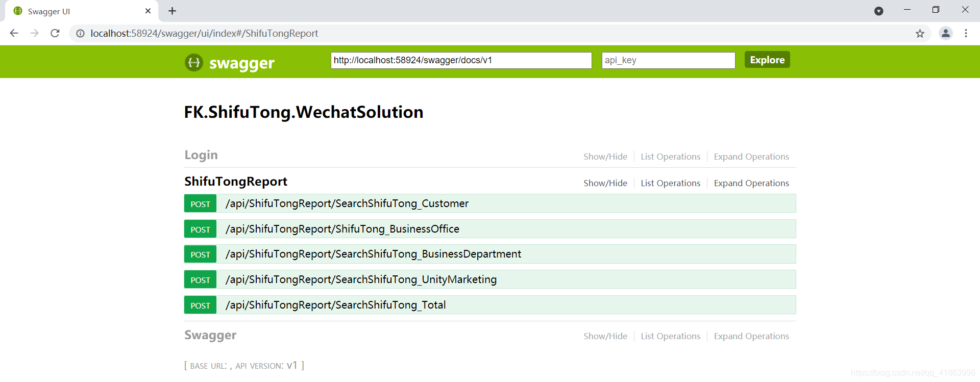Focus the swagger docs URL field

pyautogui.click(x=461, y=60)
